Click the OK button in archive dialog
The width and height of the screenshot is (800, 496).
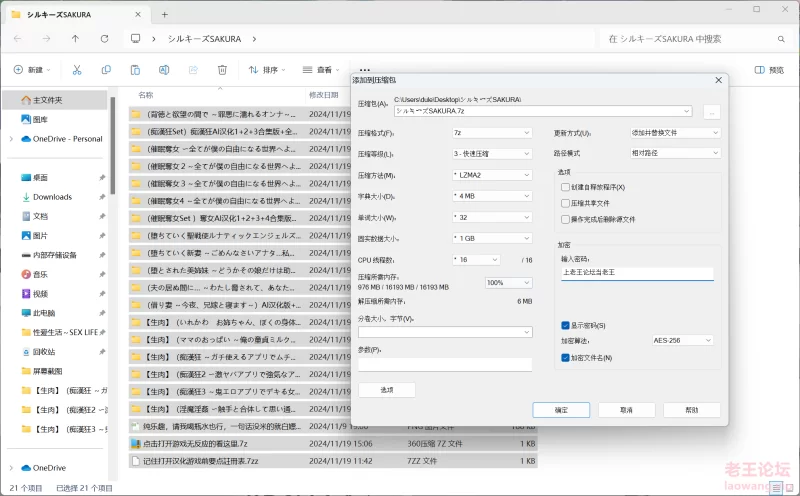(x=561, y=410)
